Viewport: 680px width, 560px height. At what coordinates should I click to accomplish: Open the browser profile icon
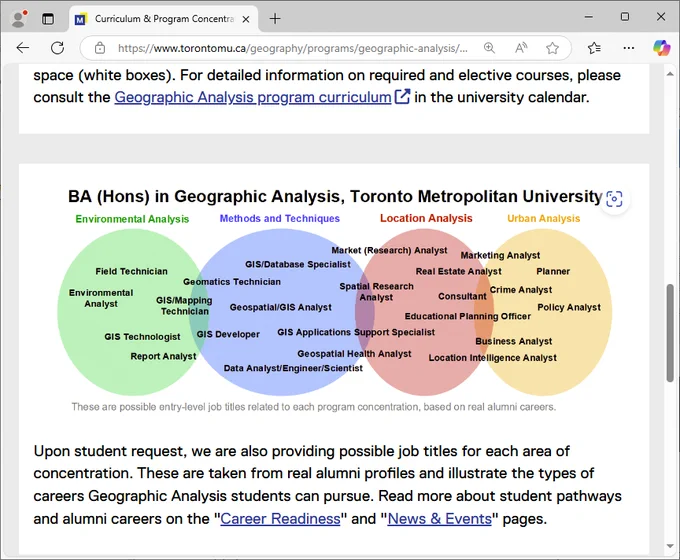[x=19, y=19]
